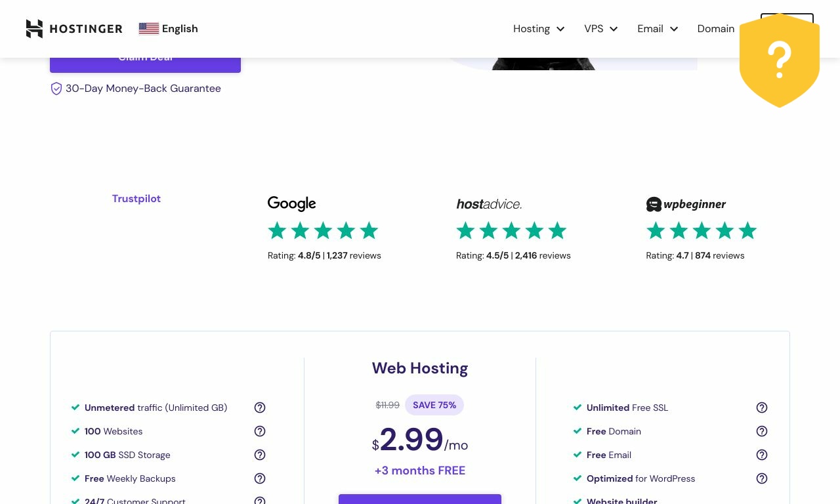Click Free Weekly Backups feature text
Viewport: 840px width, 504px height.
(x=130, y=478)
